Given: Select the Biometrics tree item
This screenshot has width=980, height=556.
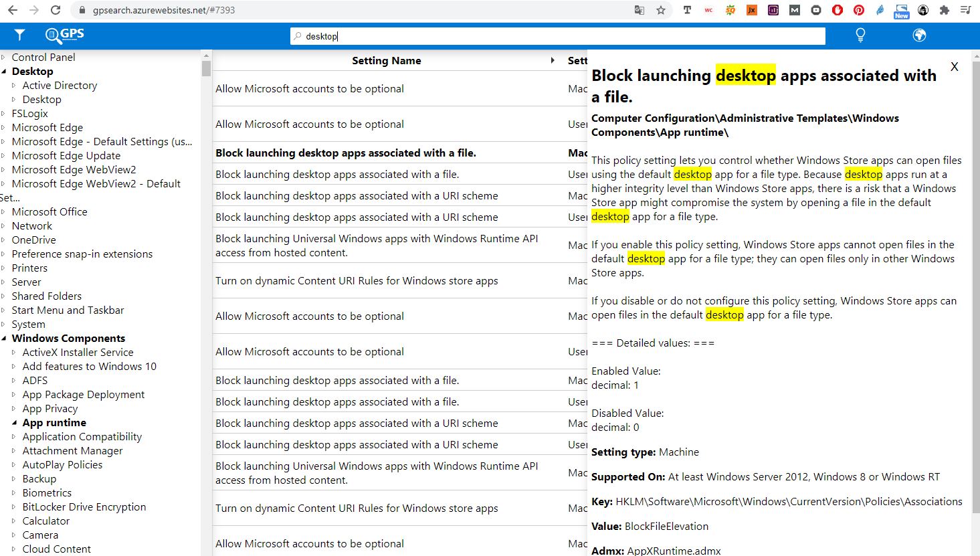Looking at the screenshot, I should coord(47,493).
